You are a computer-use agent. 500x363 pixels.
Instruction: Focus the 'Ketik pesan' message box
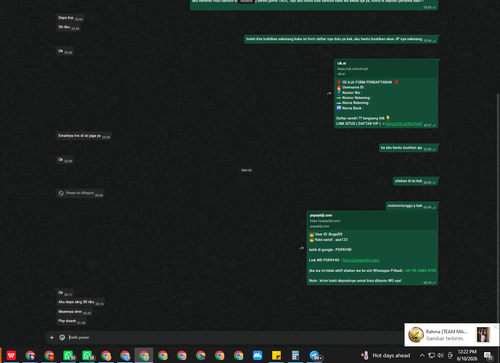[x=233, y=337]
